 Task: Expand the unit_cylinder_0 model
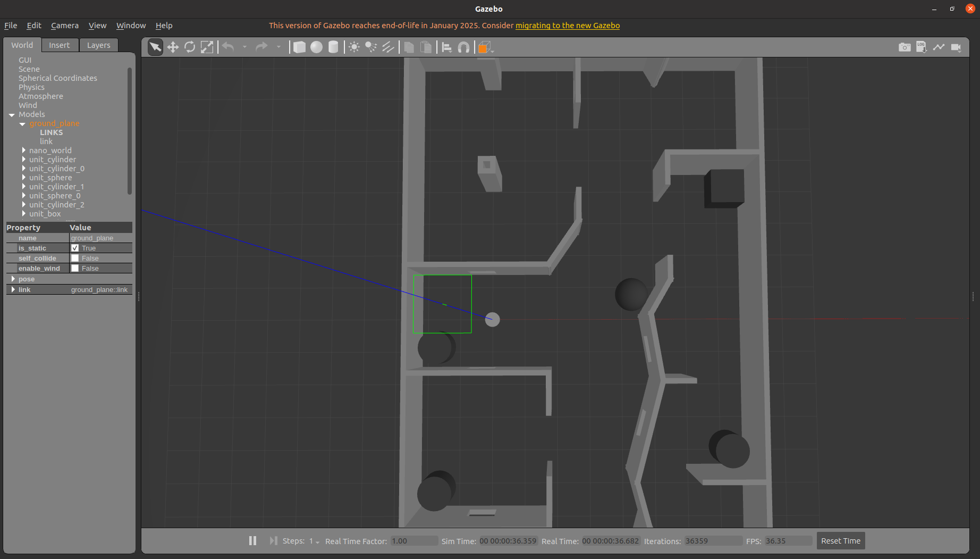point(23,169)
